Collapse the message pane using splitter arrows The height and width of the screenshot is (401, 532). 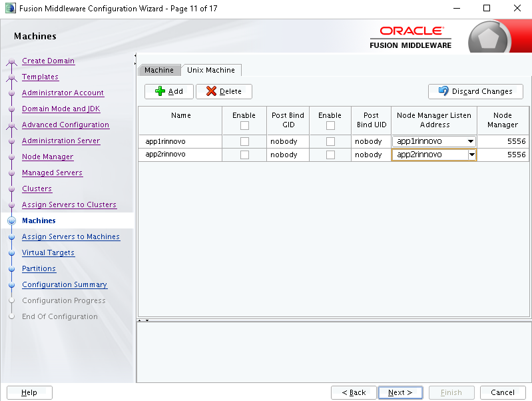pyautogui.click(x=147, y=320)
